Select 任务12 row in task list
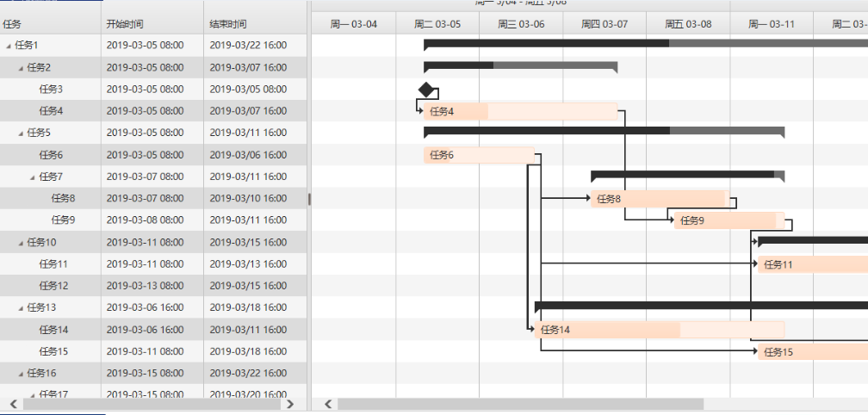The image size is (868, 415). (153, 286)
